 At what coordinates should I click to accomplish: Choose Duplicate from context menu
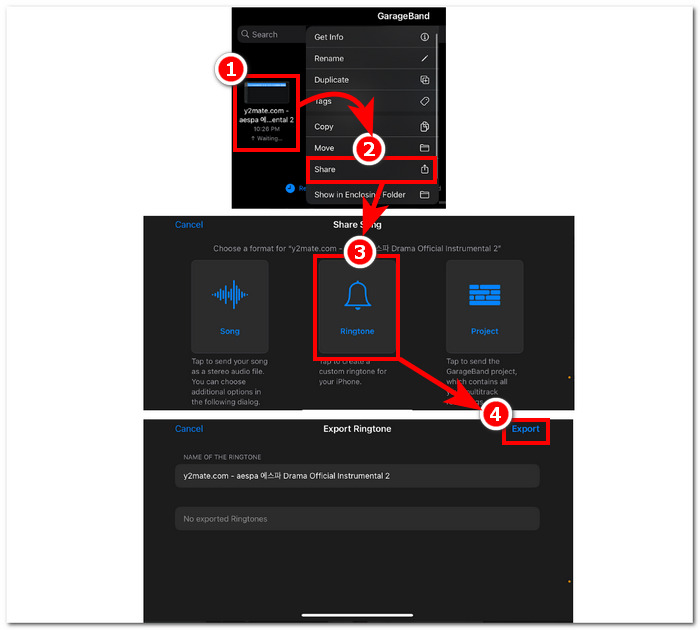click(x=371, y=80)
